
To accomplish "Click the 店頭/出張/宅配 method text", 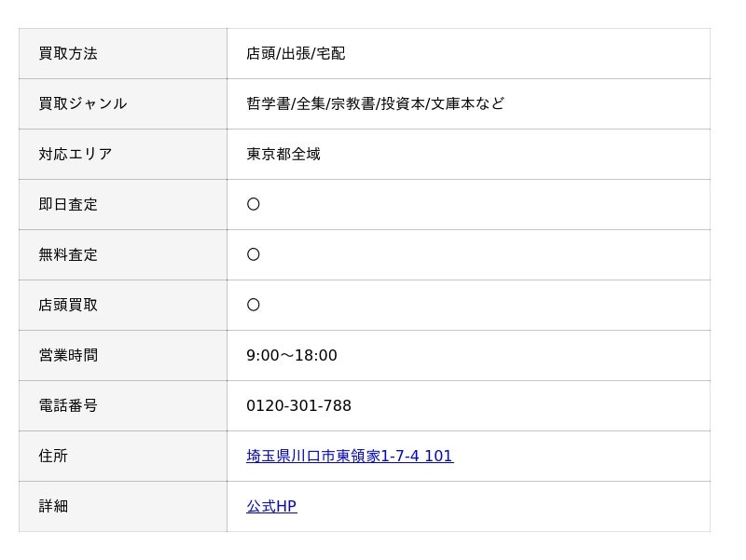I will [296, 54].
